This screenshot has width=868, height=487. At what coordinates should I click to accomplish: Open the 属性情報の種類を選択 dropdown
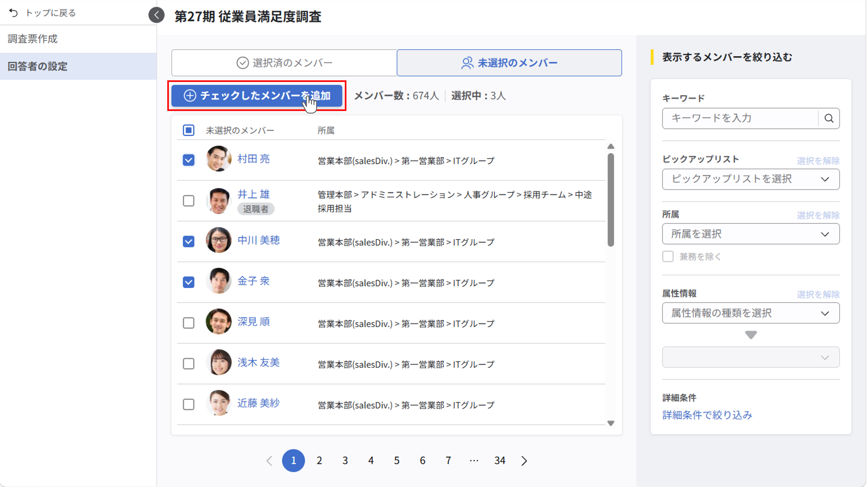(x=751, y=313)
